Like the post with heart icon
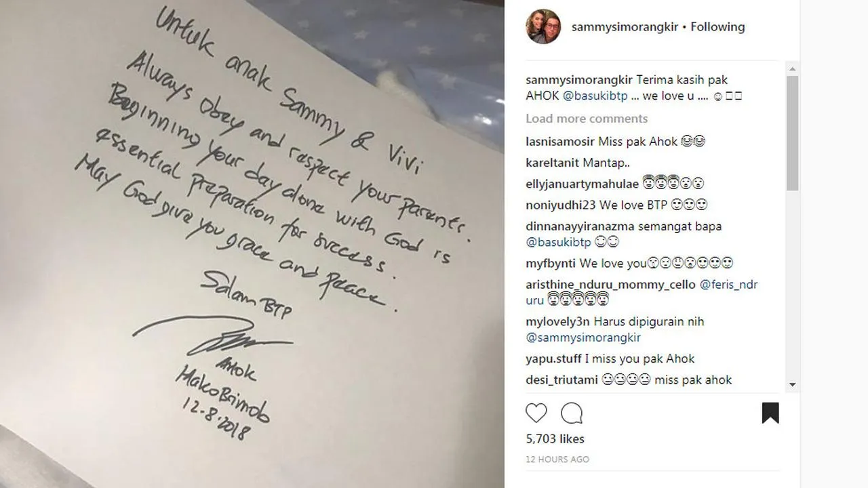Image resolution: width=868 pixels, height=488 pixels. [x=536, y=413]
